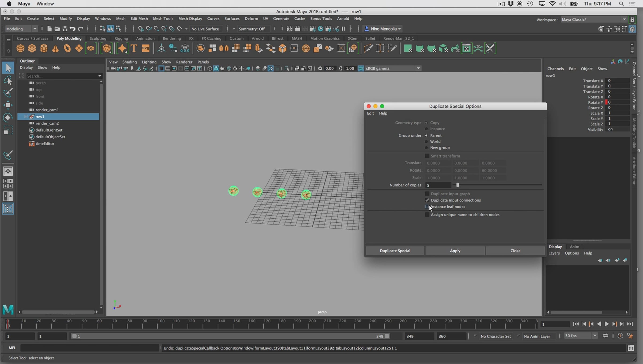Click the polygon sphere shelf icon
This screenshot has width=643, height=364.
point(20,48)
